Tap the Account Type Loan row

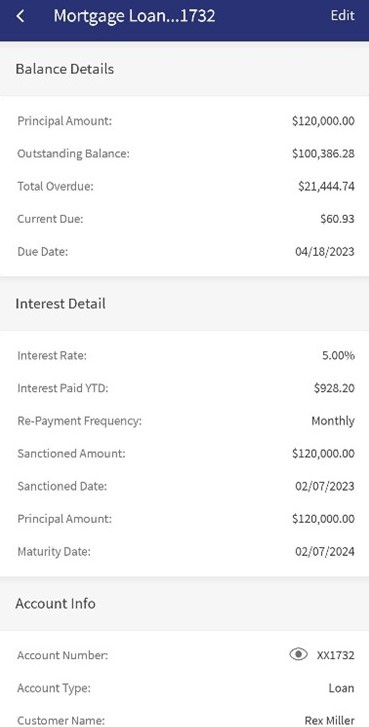184,688
